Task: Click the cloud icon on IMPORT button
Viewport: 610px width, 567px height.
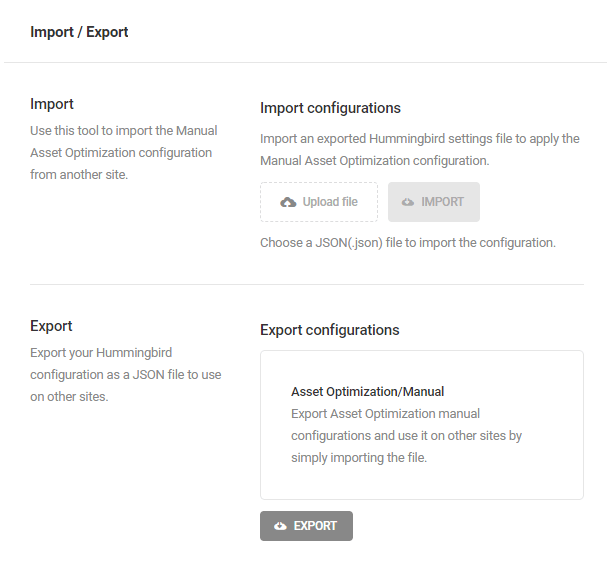Action: [408, 202]
